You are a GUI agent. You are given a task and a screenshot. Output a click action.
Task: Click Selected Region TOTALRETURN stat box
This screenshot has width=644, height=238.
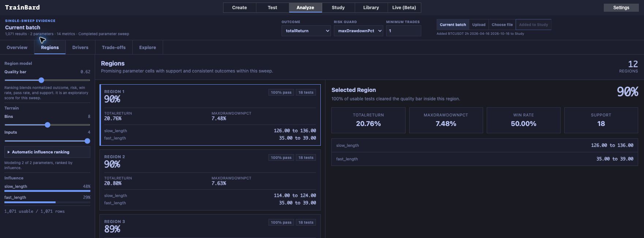coord(368,120)
